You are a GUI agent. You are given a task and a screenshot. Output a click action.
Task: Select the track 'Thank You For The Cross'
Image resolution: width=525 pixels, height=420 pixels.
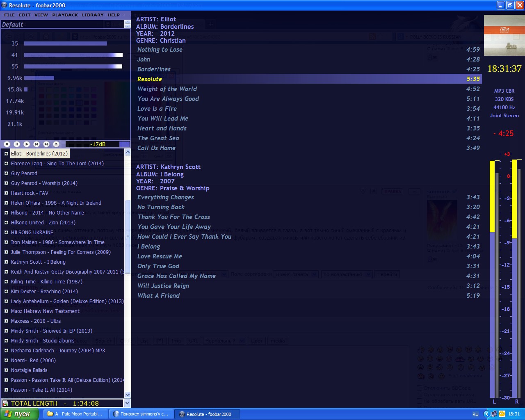173,217
